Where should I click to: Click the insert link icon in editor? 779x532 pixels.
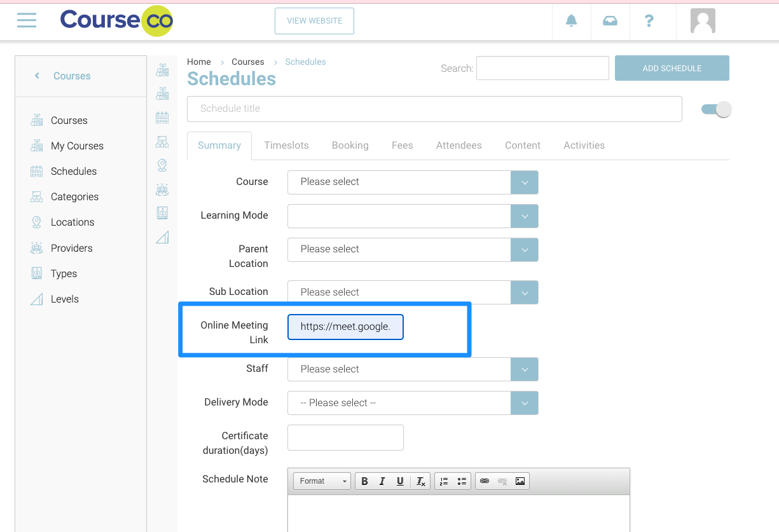click(485, 481)
